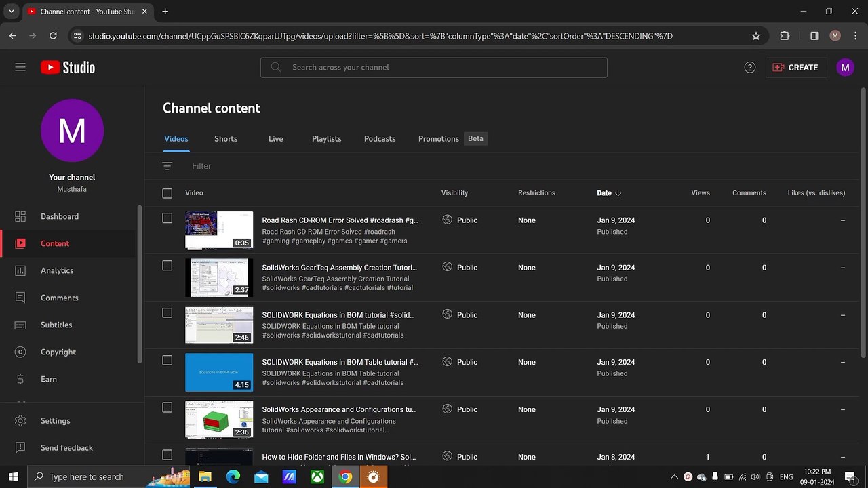Screen dimensions: 868x488
Task: Open the Chrome three-dot menu
Action: click(x=855, y=36)
